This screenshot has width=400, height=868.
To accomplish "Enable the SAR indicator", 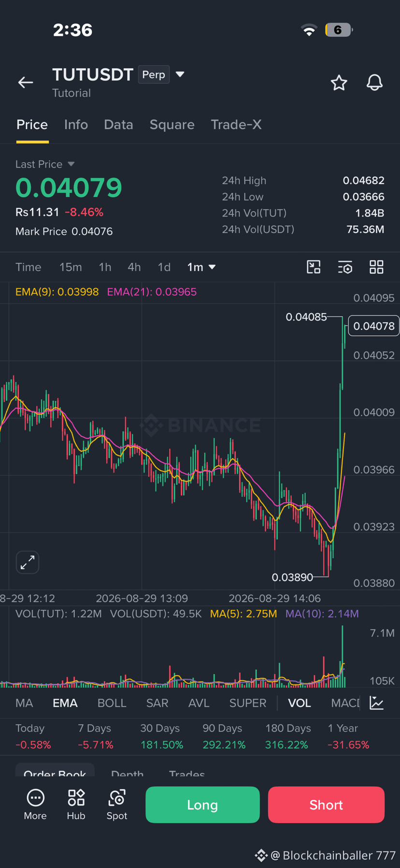I will 157,703.
